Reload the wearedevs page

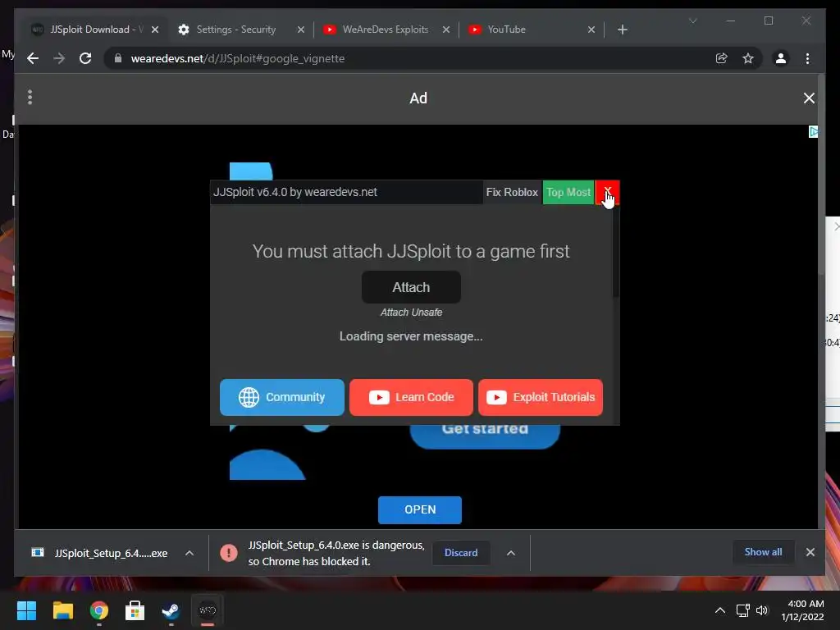coord(85,58)
